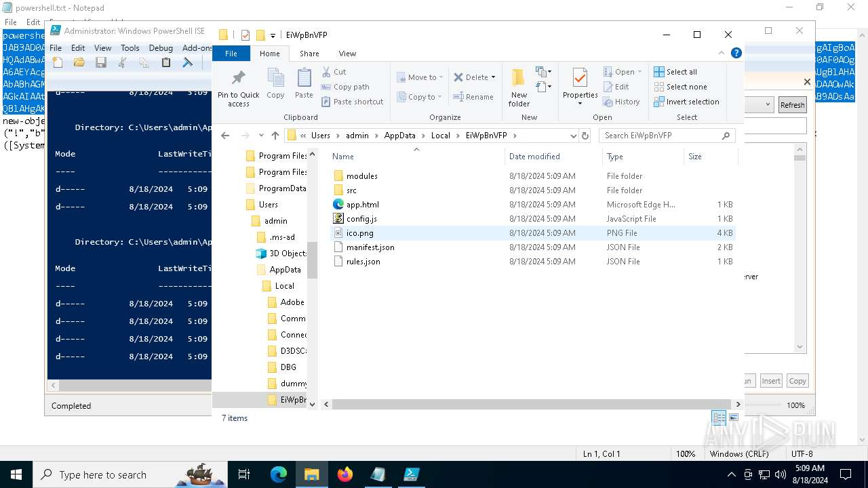This screenshot has height=488, width=868.
Task: Open Properties from the ribbon
Action: (x=580, y=87)
